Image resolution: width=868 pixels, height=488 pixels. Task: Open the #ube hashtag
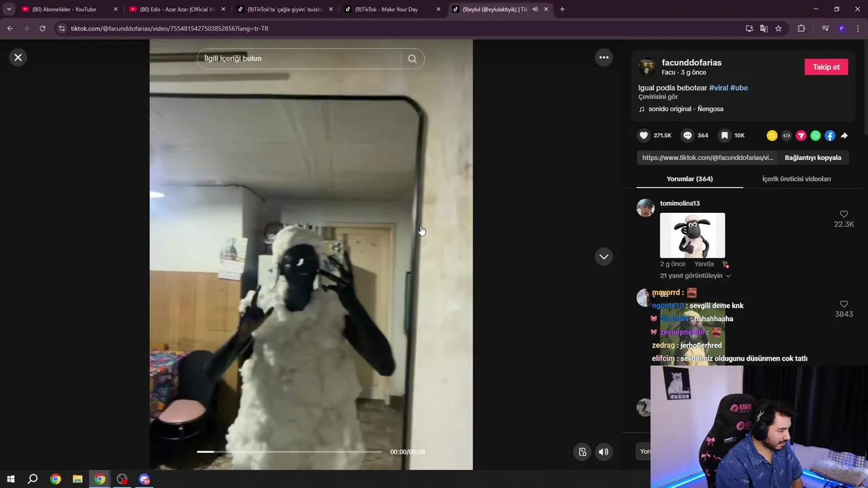pyautogui.click(x=739, y=88)
